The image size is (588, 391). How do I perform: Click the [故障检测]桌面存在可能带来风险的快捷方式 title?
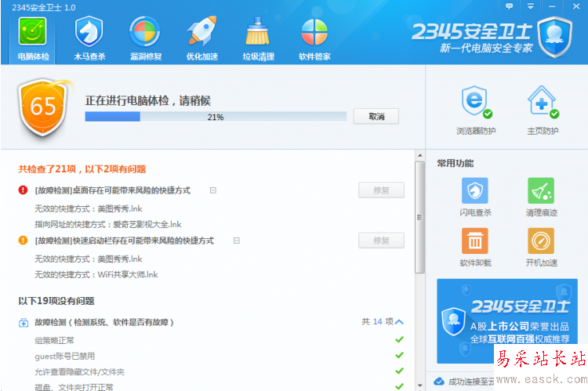pos(112,190)
